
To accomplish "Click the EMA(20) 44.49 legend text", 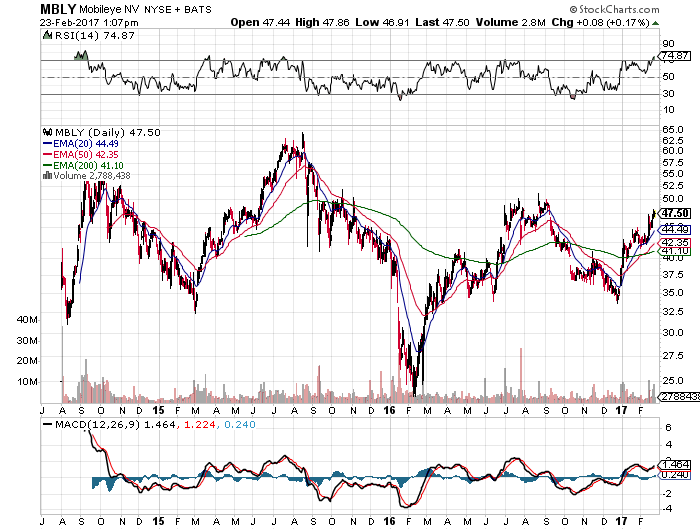I will 86,144.
